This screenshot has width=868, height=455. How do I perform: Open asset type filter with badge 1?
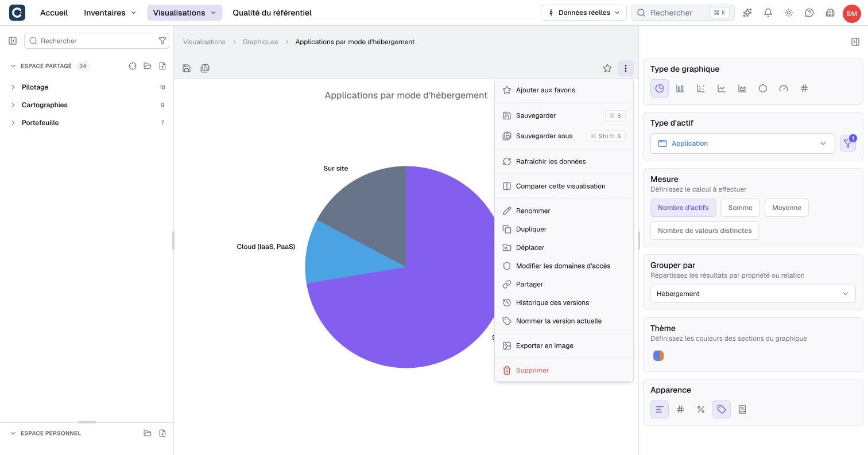tap(848, 143)
